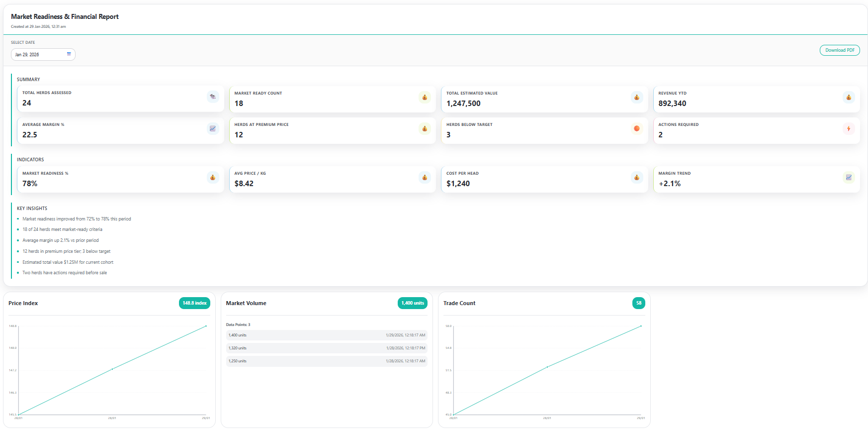Click the Herds Below Target red icon
Image resolution: width=868 pixels, height=433 pixels.
tap(636, 128)
